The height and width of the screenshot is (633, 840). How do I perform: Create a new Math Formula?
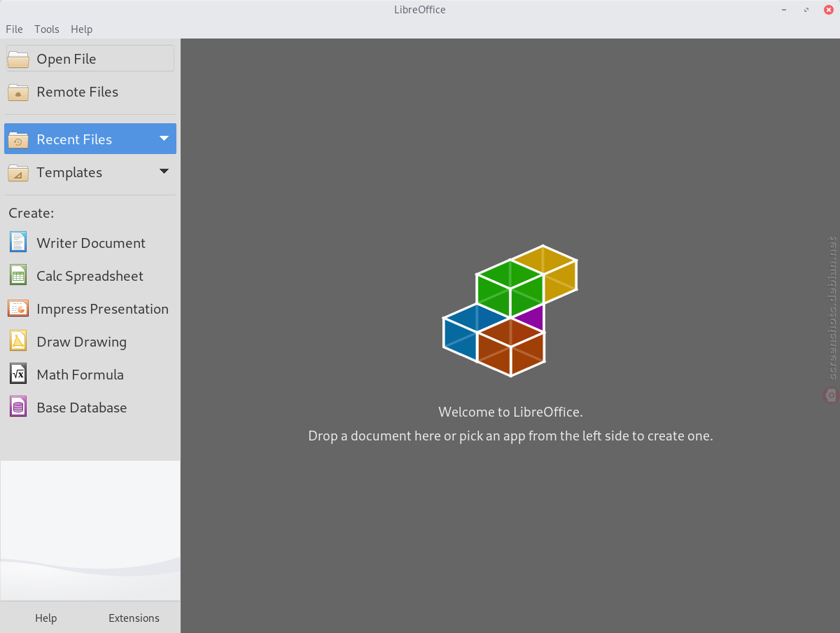click(x=90, y=374)
